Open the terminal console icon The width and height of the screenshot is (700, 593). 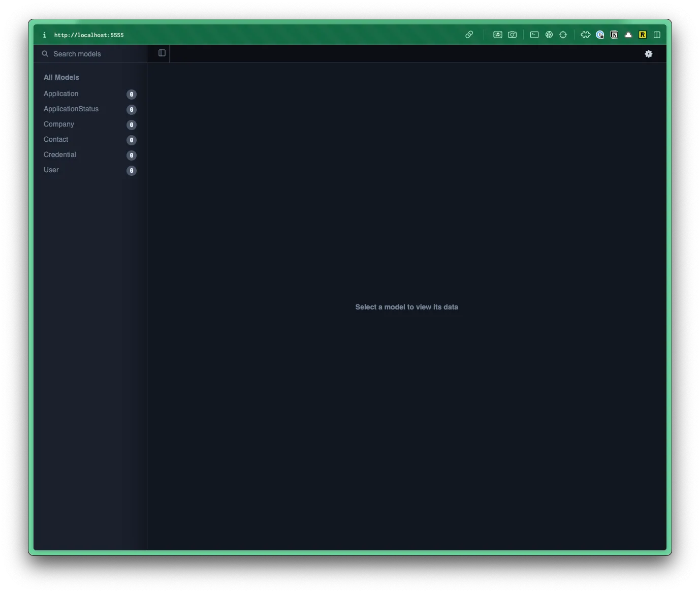click(534, 35)
